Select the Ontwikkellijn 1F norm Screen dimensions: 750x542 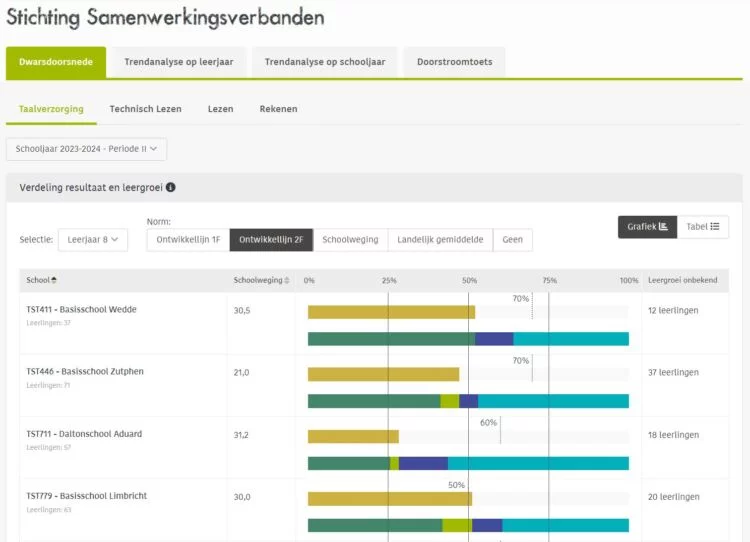187,240
